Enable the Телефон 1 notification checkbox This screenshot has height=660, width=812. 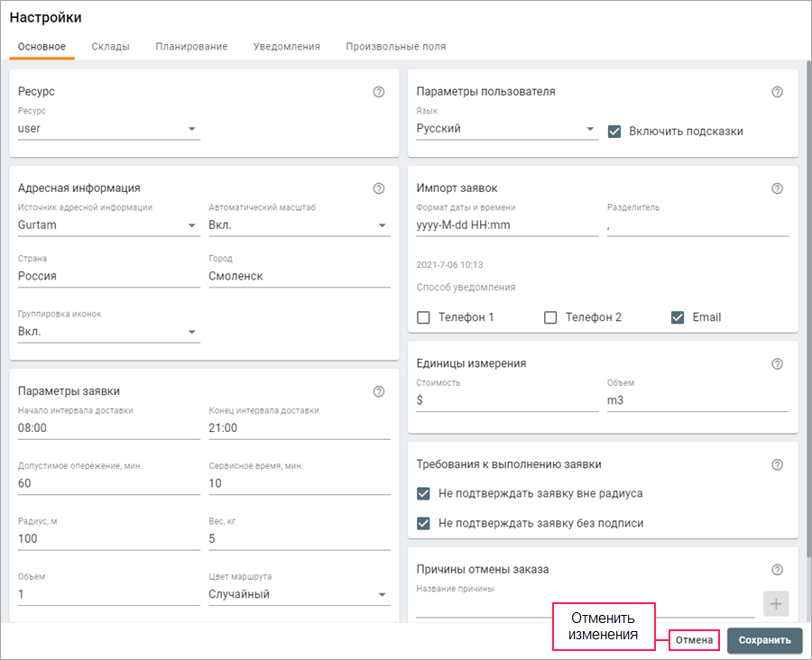[423, 317]
